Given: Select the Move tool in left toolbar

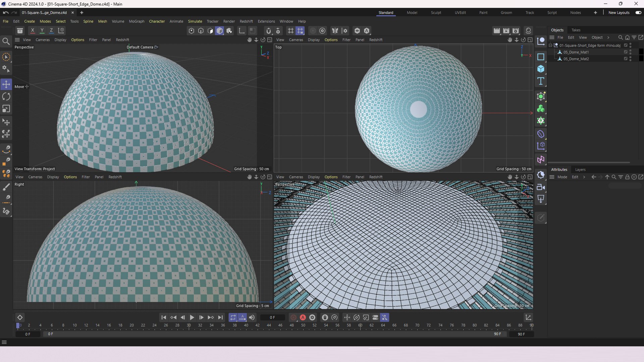Looking at the screenshot, I should 6,84.
